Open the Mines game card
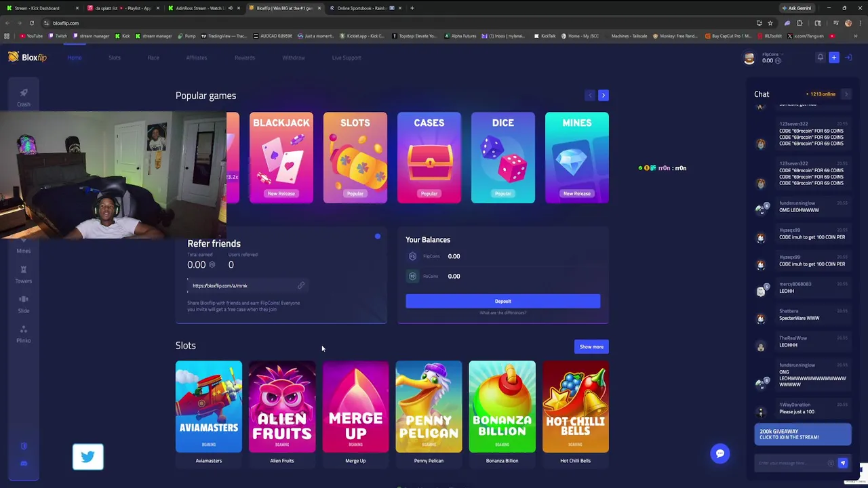 click(x=577, y=158)
